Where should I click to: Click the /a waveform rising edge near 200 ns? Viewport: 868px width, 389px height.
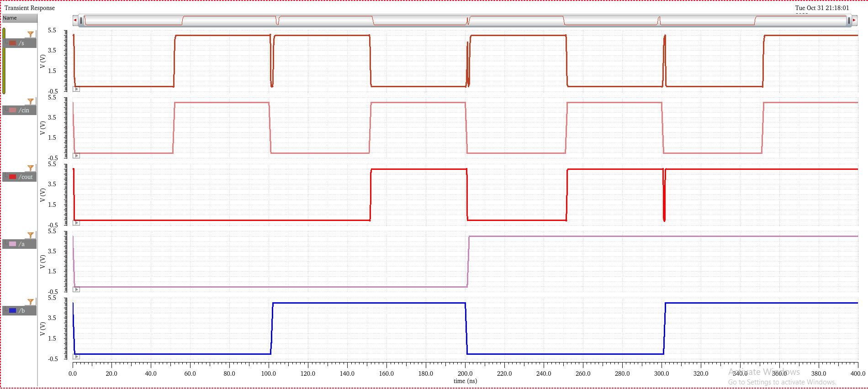click(x=468, y=262)
